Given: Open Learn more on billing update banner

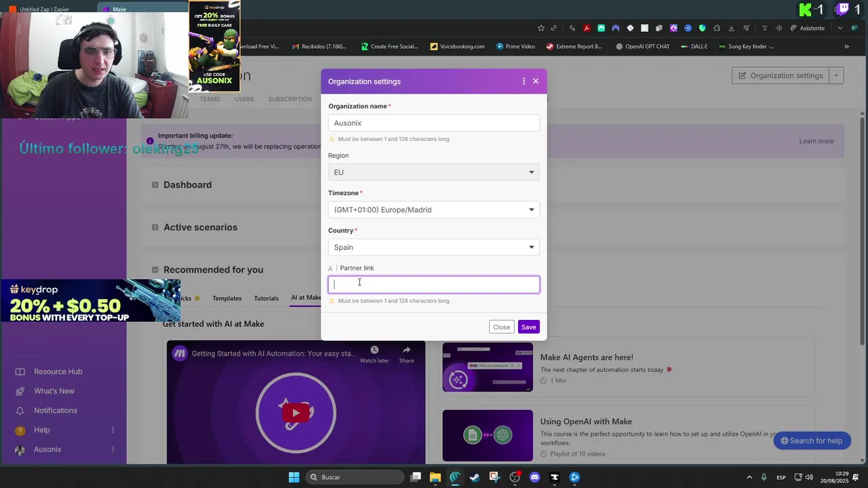Looking at the screenshot, I should click(x=816, y=141).
